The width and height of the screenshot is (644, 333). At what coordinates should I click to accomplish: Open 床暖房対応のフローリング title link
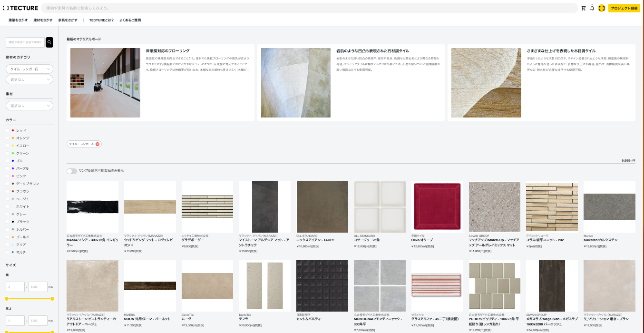(168, 51)
